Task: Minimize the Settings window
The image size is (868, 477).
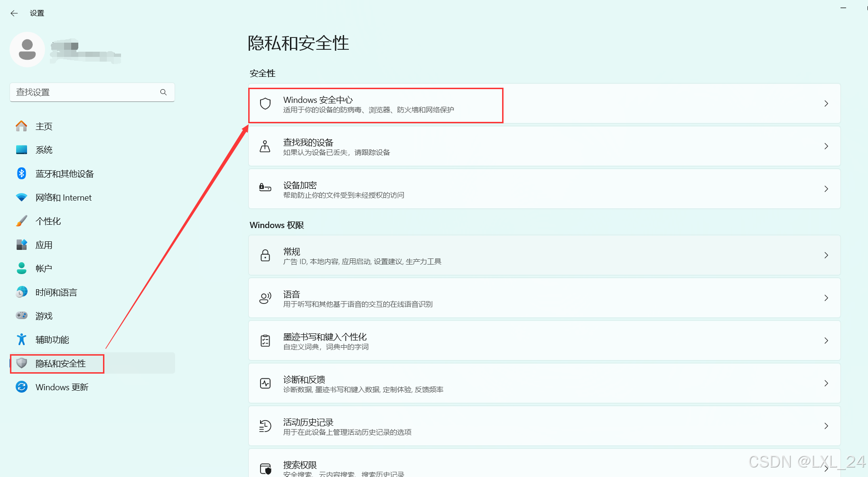Action: tap(843, 8)
